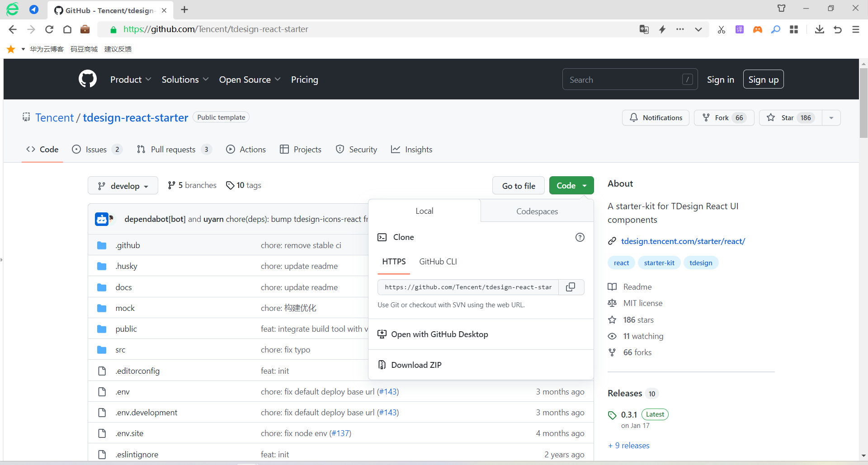Viewport: 868px width, 465px height.
Task: Switch to the Codespaces tab
Action: [537, 211]
